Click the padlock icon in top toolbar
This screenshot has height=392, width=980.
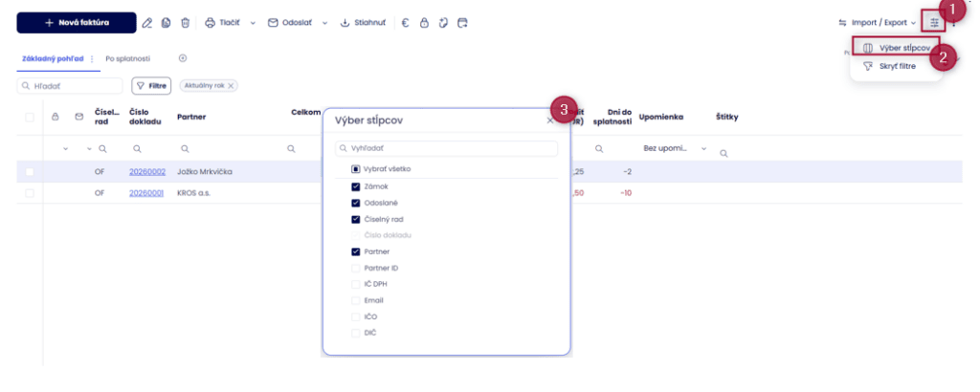[424, 22]
